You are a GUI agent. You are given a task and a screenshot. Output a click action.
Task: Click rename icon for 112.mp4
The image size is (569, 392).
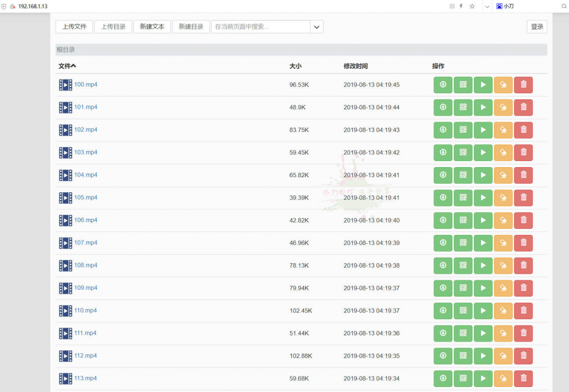point(503,356)
